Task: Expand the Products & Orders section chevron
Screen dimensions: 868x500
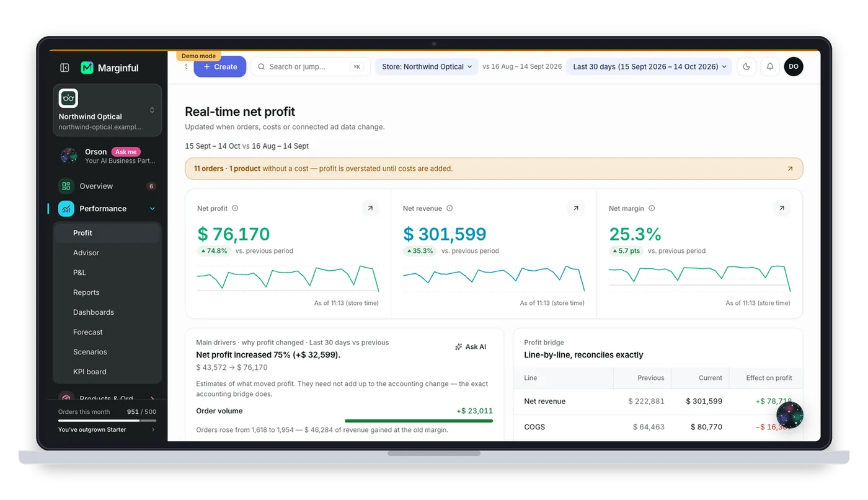Action: [153, 398]
